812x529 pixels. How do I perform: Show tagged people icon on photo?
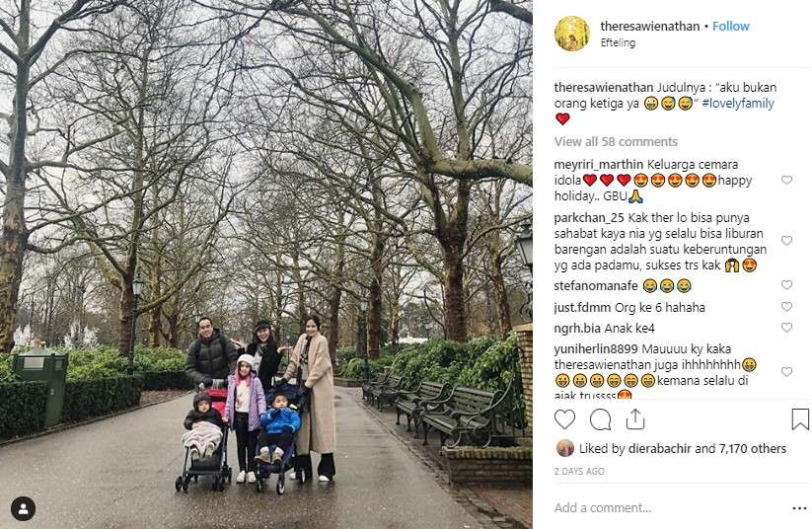pos(23,508)
